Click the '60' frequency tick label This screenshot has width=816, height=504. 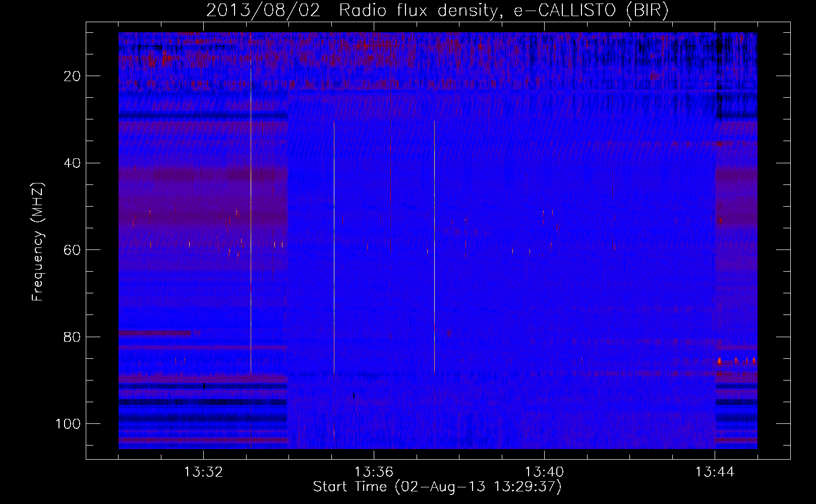pyautogui.click(x=72, y=250)
